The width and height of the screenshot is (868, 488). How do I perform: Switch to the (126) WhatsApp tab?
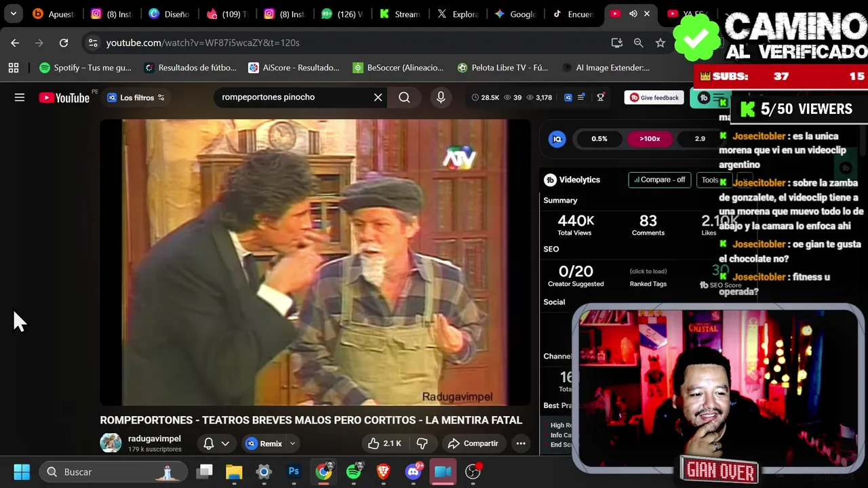point(343,14)
